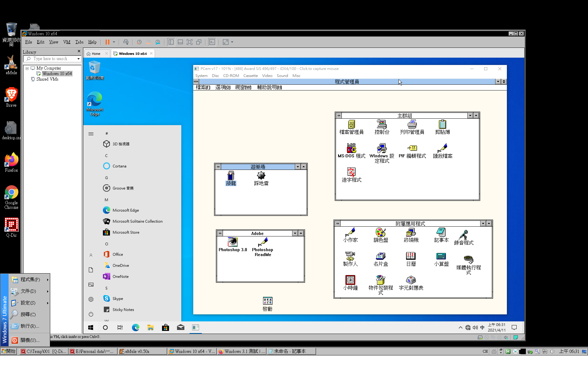The width and height of the screenshot is (588, 368).
Task: Collapse the My Computer tree node
Action: [27, 68]
